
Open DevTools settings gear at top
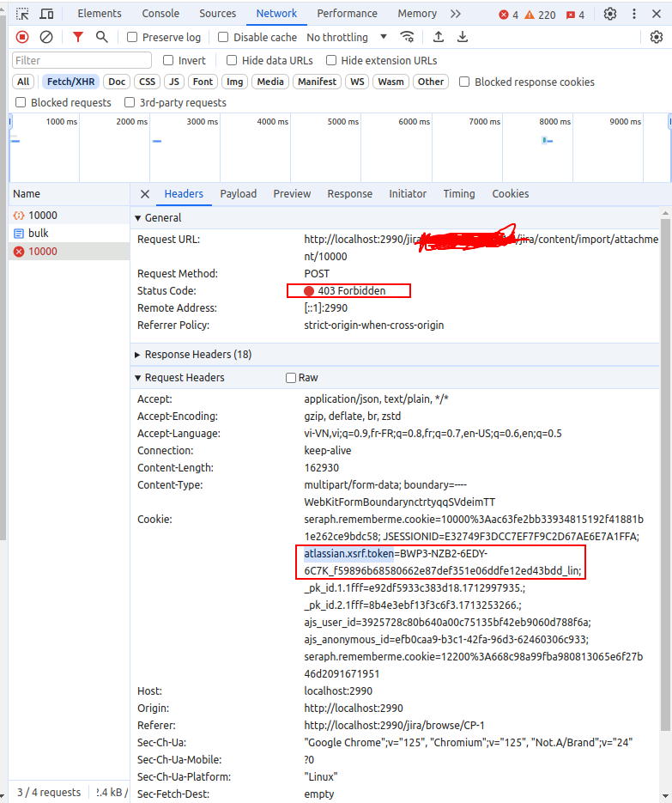[x=609, y=14]
